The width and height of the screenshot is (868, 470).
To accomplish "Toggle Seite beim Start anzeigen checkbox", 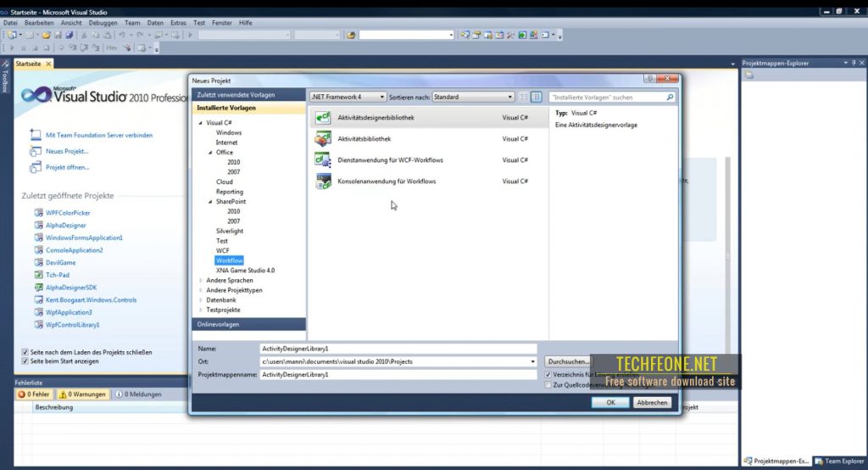I will pos(25,361).
